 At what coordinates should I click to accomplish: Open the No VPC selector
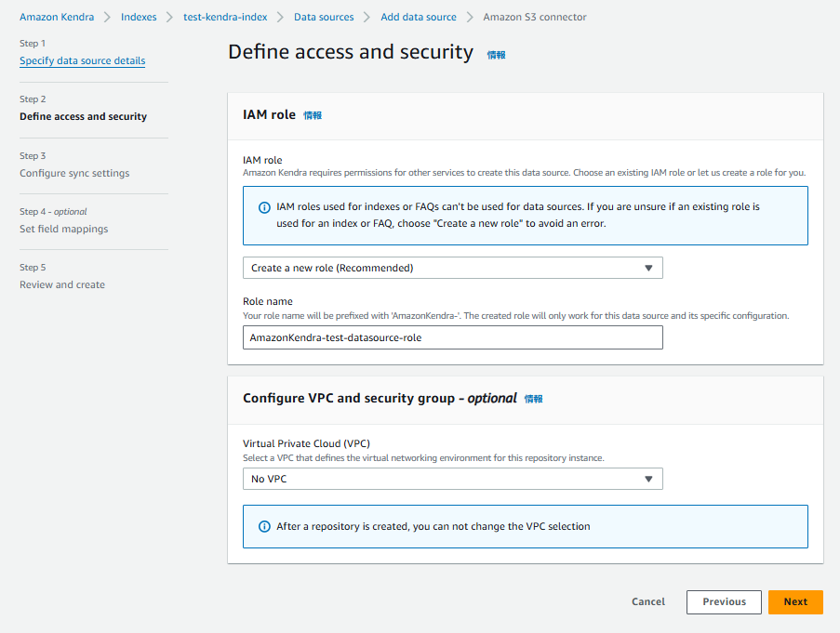tap(453, 479)
